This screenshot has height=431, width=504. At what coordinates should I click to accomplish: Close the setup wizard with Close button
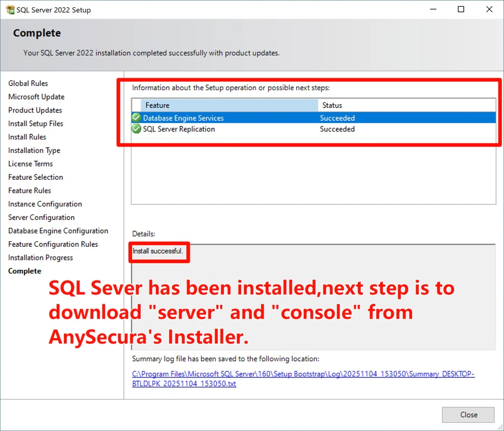(468, 415)
